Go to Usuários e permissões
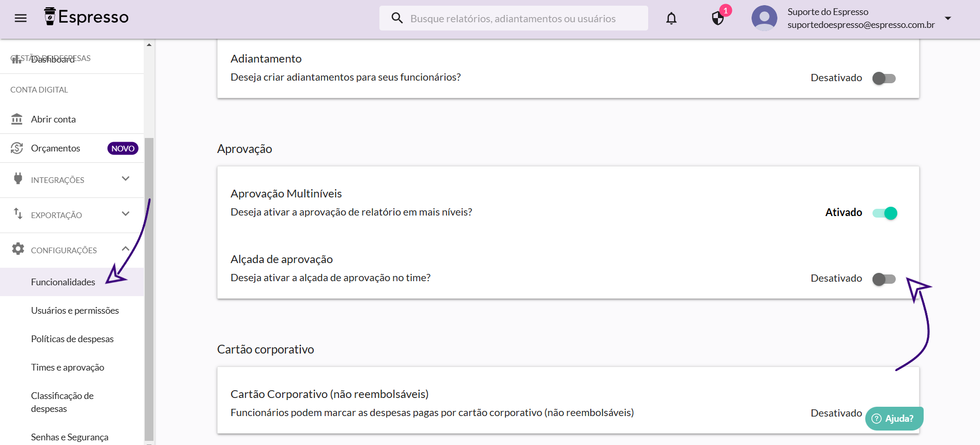The height and width of the screenshot is (445, 980). tap(72, 311)
